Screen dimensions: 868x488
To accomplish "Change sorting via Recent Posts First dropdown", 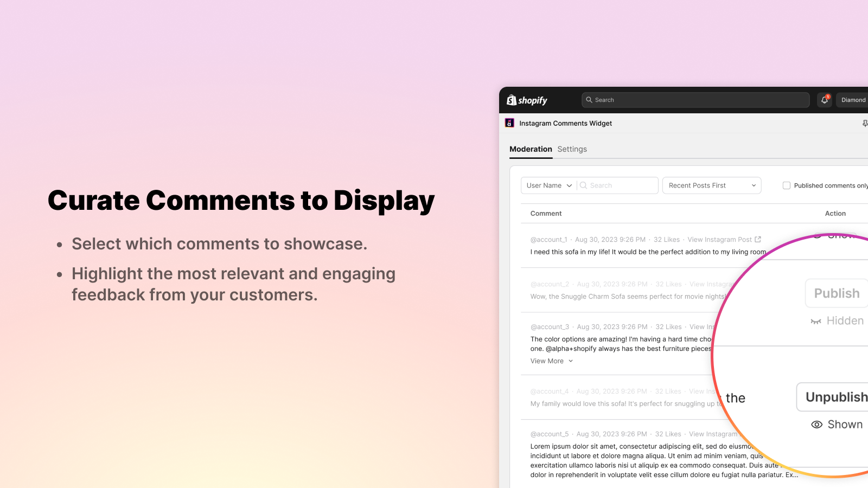I will [711, 185].
